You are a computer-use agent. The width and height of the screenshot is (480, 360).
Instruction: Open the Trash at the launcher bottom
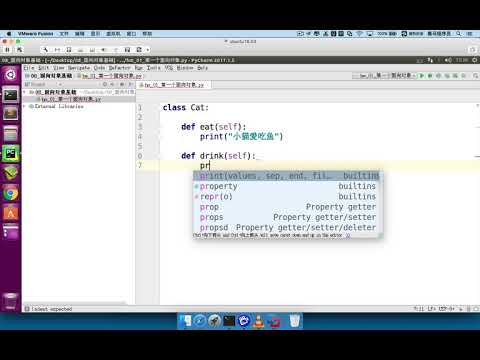click(11, 302)
